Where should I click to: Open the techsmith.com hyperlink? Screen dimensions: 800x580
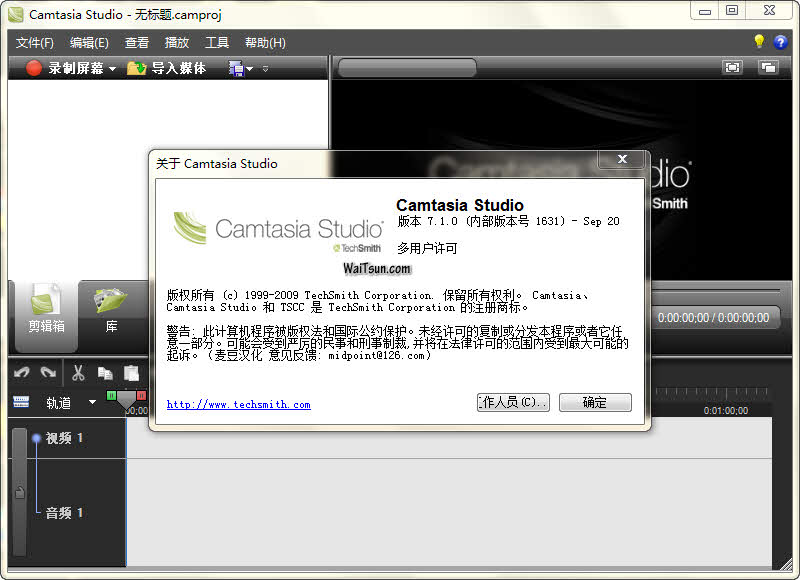(238, 404)
